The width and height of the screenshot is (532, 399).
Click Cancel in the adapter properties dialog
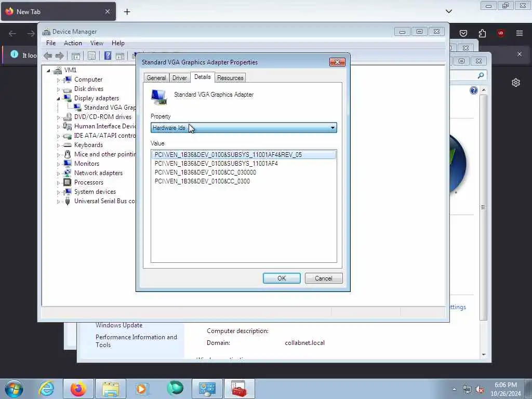pyautogui.click(x=324, y=278)
